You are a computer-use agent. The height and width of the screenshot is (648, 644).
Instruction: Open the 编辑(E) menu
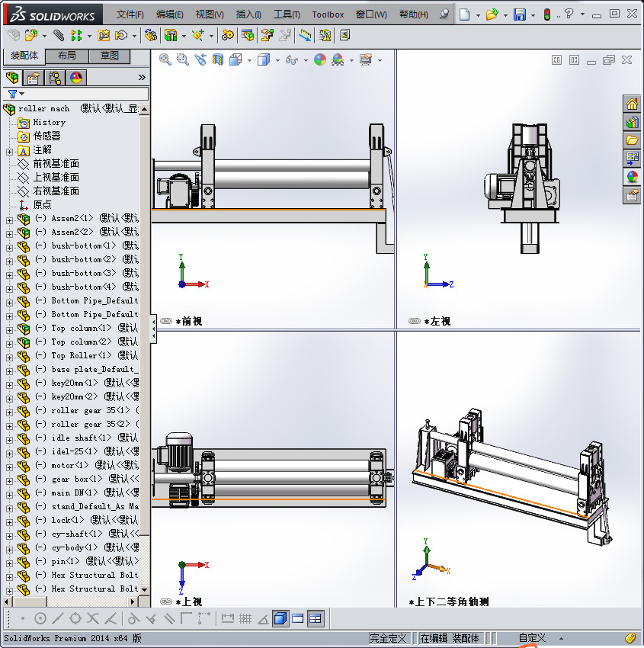click(169, 14)
